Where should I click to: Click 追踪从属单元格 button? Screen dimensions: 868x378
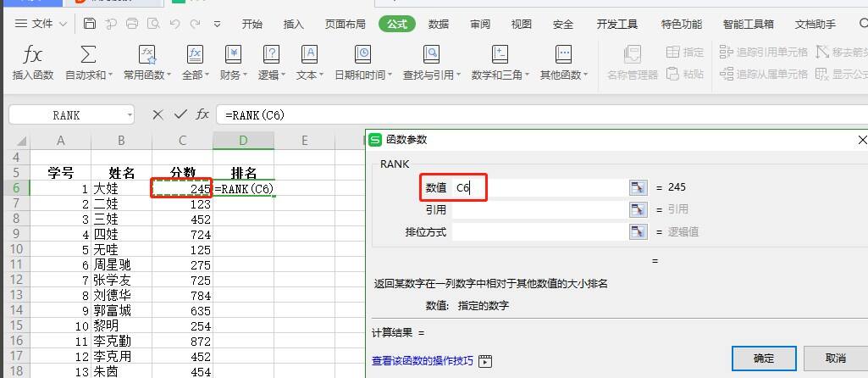coord(763,74)
